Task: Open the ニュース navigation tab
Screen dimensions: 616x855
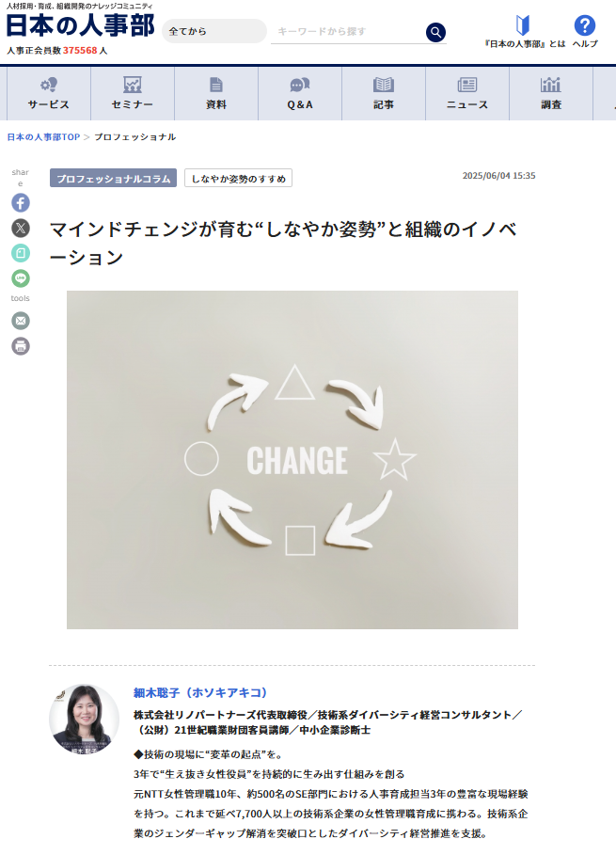Action: (467, 93)
